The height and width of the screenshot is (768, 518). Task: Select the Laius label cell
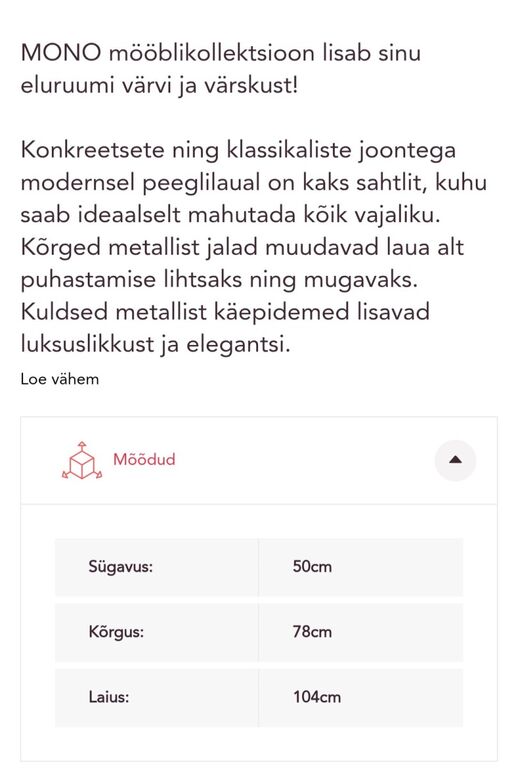(x=156, y=697)
